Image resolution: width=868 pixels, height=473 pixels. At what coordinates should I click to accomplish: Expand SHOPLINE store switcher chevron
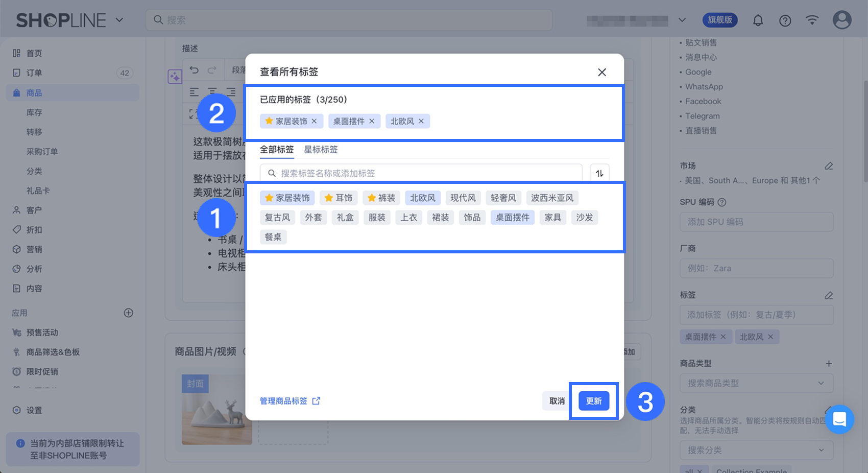[119, 20]
